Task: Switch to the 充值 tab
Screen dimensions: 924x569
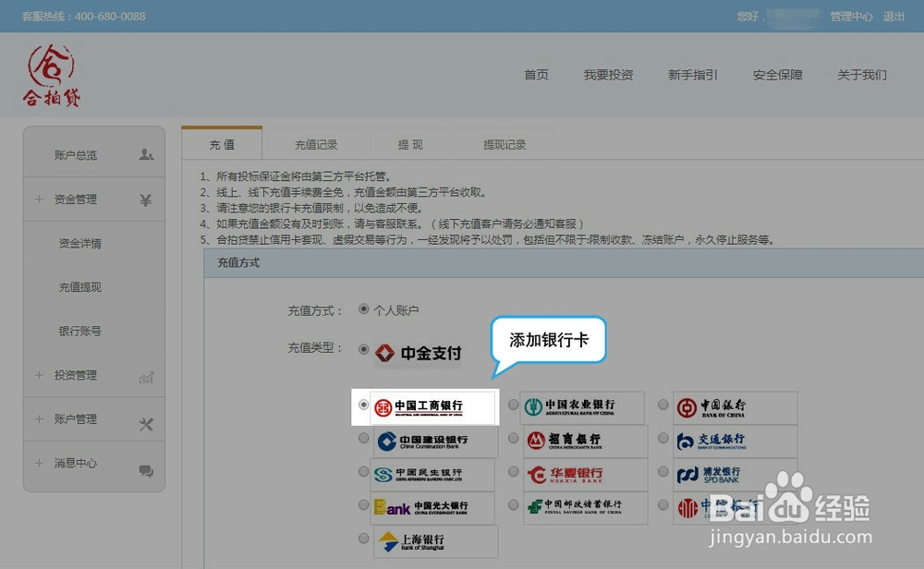Action: coord(222,144)
